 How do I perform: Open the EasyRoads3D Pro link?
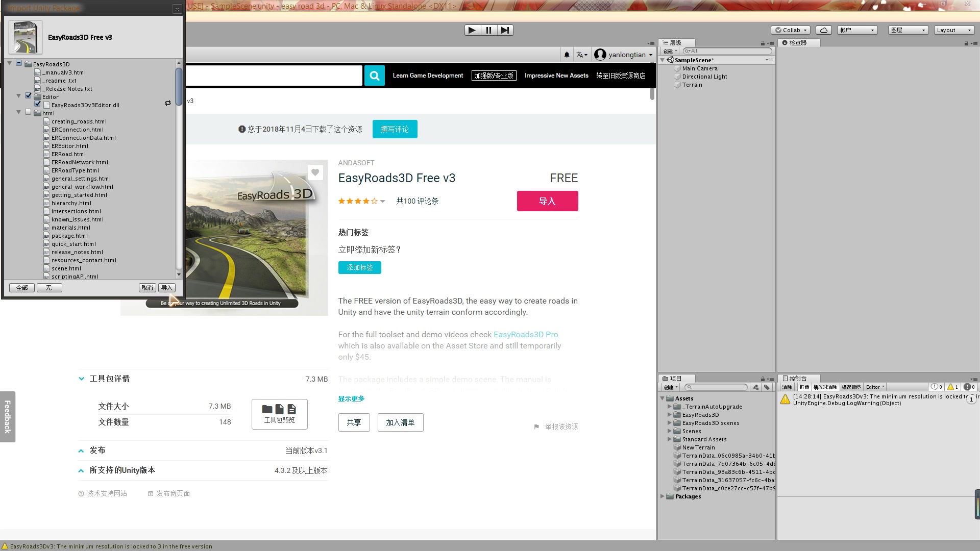coord(525,335)
